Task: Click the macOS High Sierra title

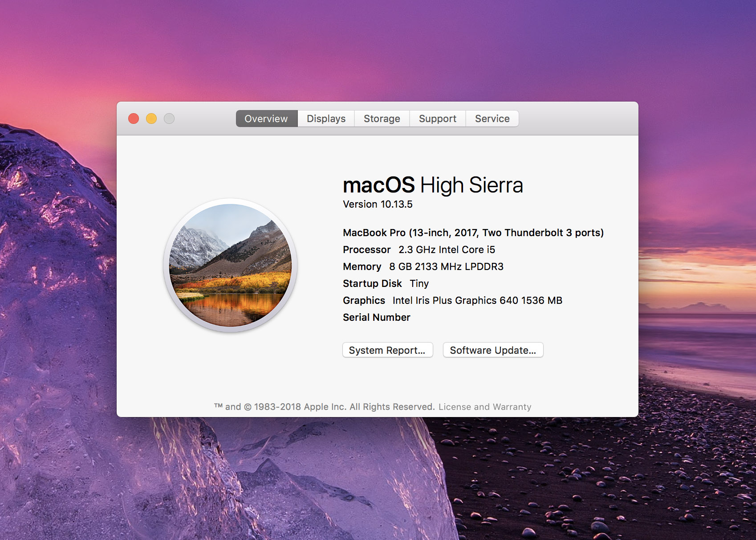Action: [x=433, y=185]
